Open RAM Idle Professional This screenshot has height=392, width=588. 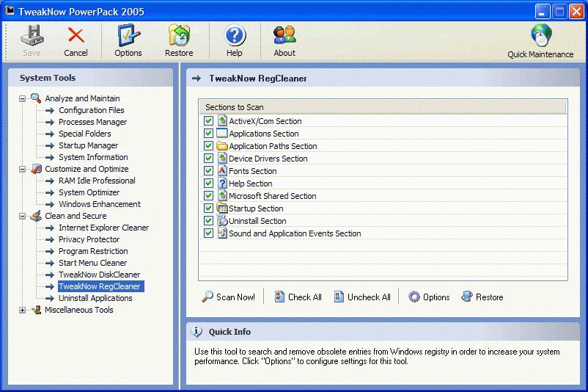point(97,181)
